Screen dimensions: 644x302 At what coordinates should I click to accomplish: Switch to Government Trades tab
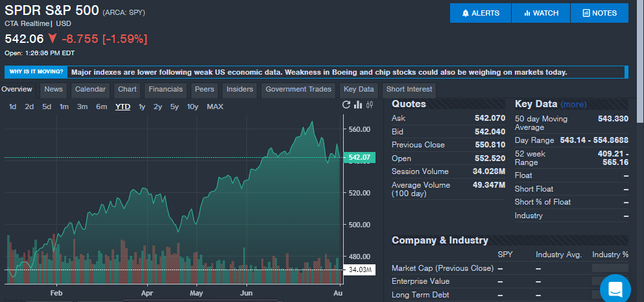point(298,89)
